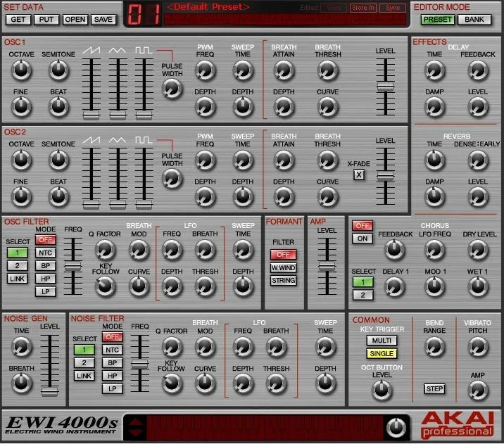Viewport: 504px width, 444px height.
Task: Turn Chorus ON
Action: click(x=363, y=239)
